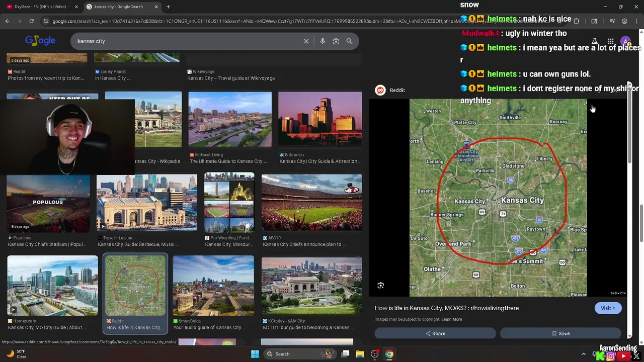Show hidden system tray icons
Image resolution: width=644 pixels, height=362 pixels.
[x=584, y=354]
